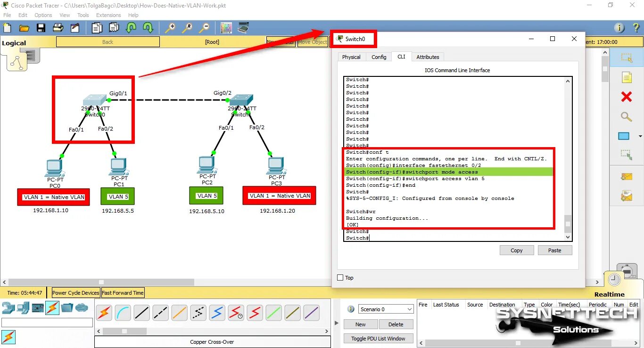Image resolution: width=644 pixels, height=348 pixels.
Task: Open the Edit menu
Action: 23,15
